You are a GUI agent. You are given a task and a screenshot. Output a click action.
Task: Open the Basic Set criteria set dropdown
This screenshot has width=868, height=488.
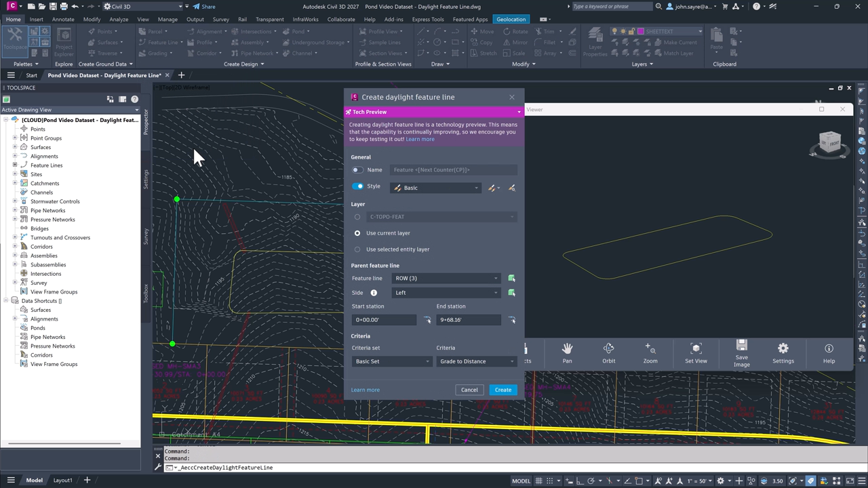click(x=392, y=361)
